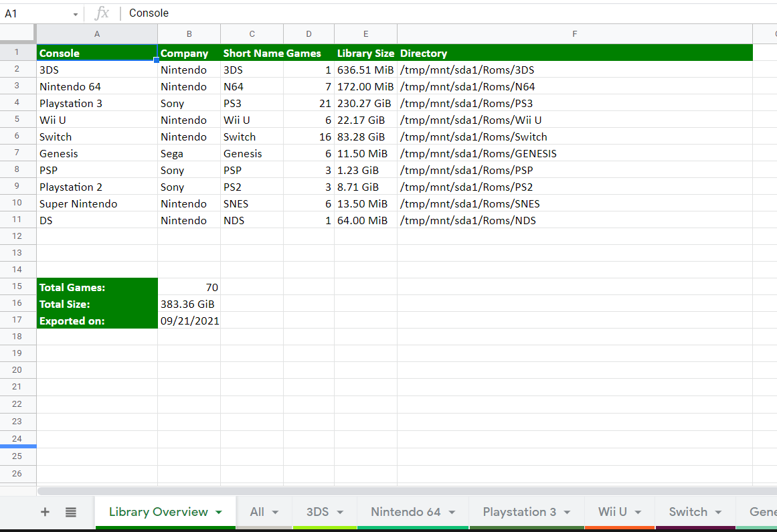Select the PS3 short name cell
This screenshot has width=777, height=532.
(252, 104)
